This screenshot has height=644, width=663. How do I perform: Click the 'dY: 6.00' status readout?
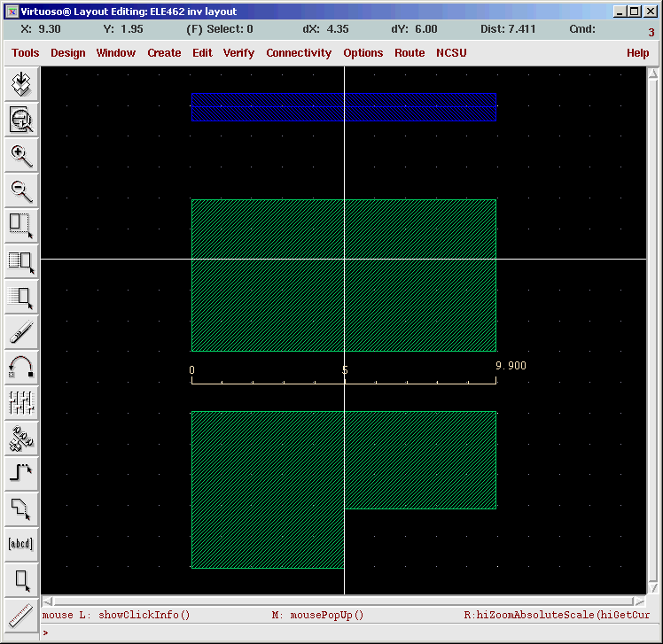click(414, 29)
